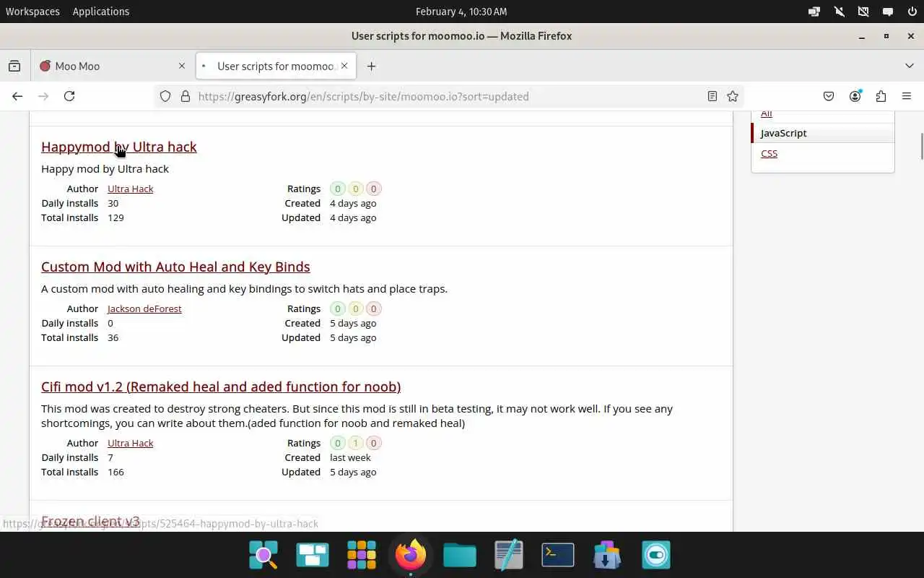The width and height of the screenshot is (924, 578).
Task: Click the yellow rating count for Cifi mod
Action: click(355, 443)
